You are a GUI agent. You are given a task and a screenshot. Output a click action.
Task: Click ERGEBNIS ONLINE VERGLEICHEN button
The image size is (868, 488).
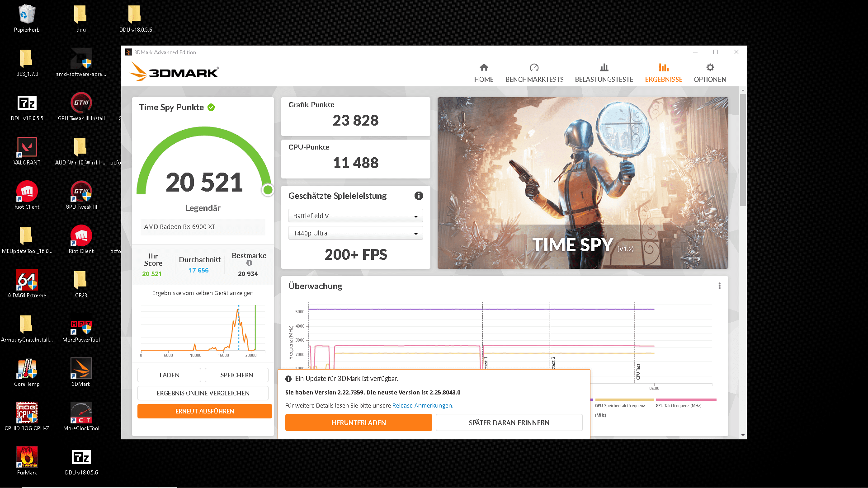tap(203, 393)
